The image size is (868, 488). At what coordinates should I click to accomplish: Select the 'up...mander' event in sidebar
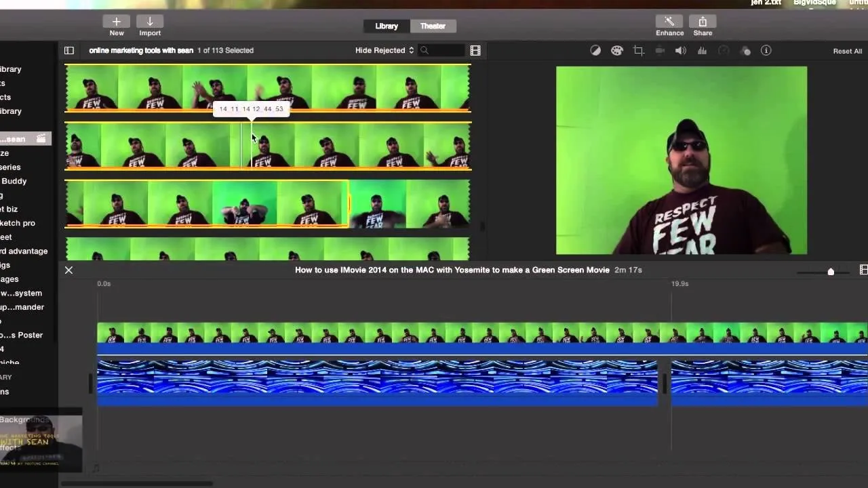click(22, 307)
